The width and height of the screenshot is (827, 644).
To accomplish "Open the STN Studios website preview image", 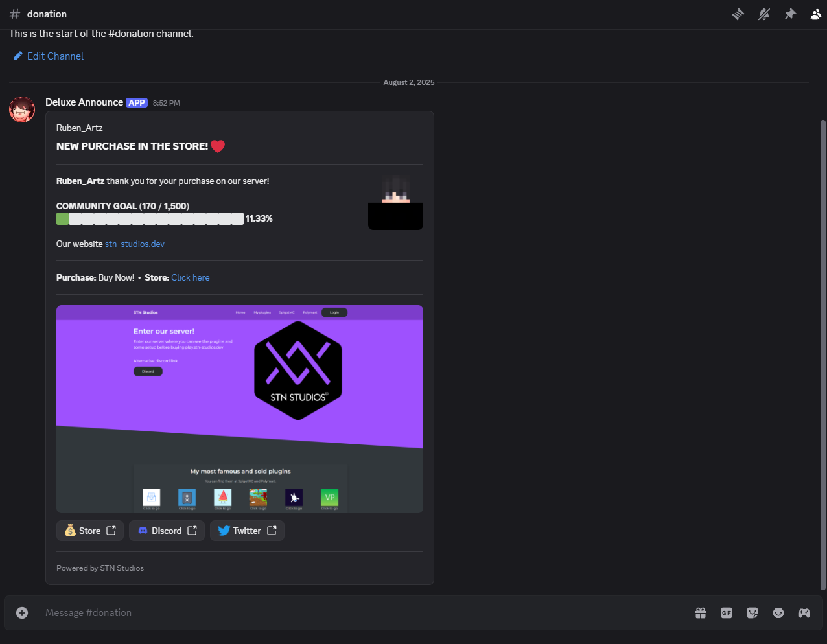I will point(240,409).
